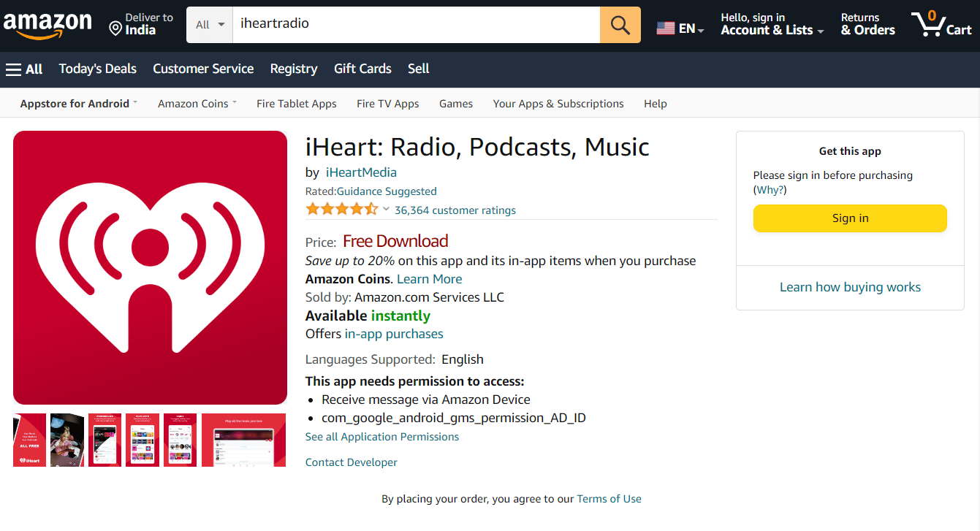
Task: Open the shopping Cart
Action: click(x=941, y=24)
